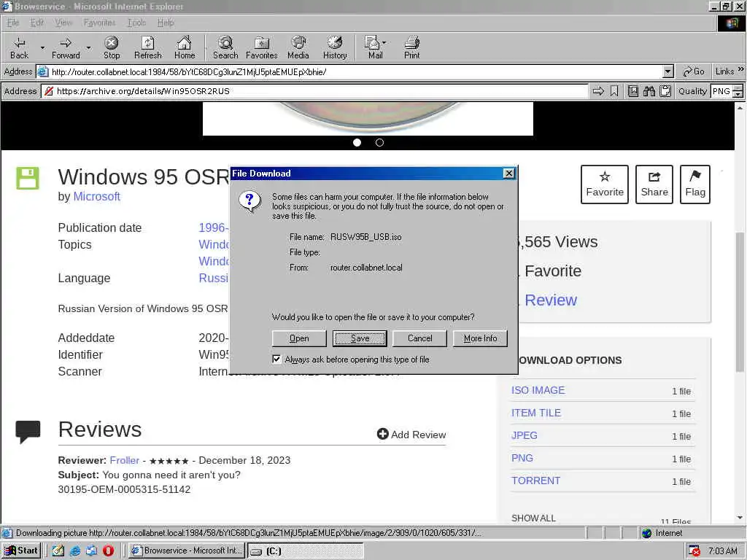This screenshot has width=747, height=560.
Task: Click SHOW ALL files link
Action: [533, 518]
